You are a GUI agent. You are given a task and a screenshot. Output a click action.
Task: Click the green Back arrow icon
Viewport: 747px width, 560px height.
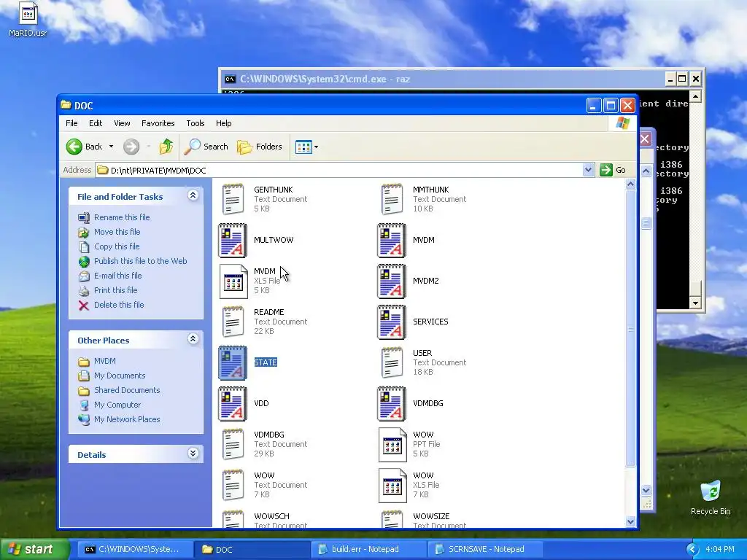(74, 147)
